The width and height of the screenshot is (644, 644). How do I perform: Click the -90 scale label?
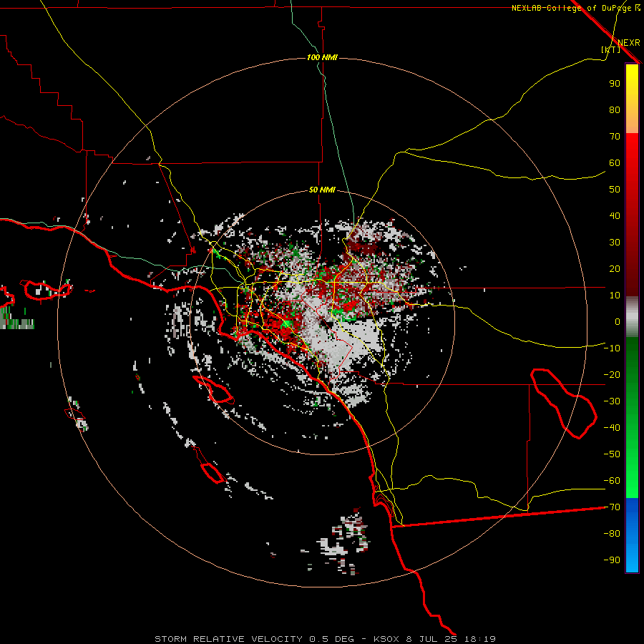[612, 560]
